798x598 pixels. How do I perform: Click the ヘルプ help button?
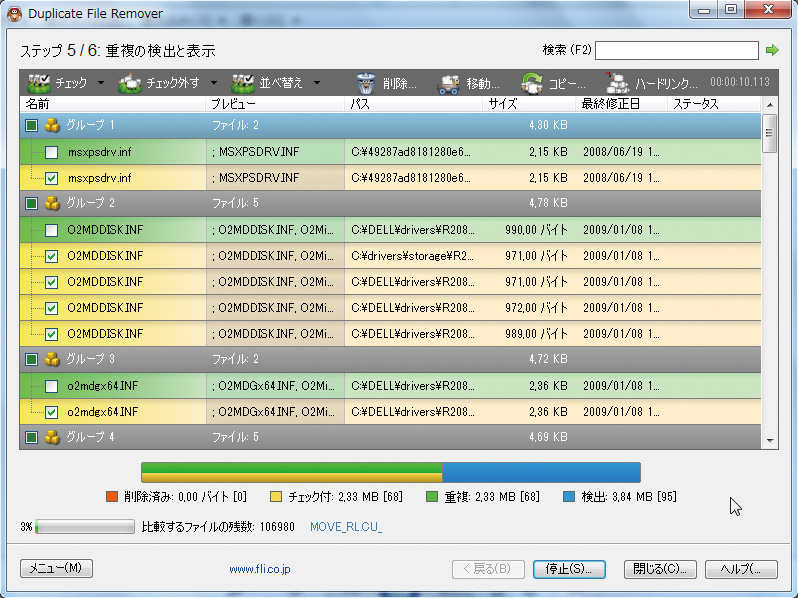pos(741,569)
